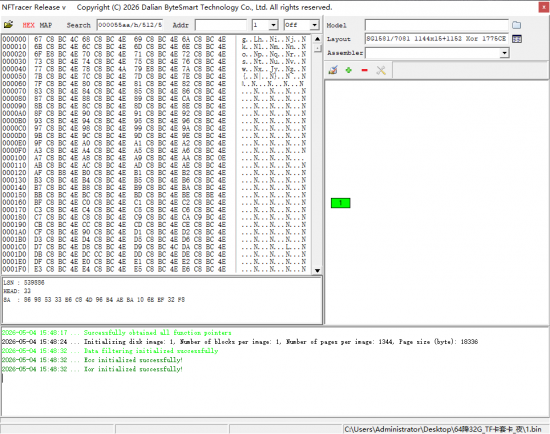Click log line 'Ecc initialized successfully!'
This screenshot has width=550, height=434.
[92, 360]
